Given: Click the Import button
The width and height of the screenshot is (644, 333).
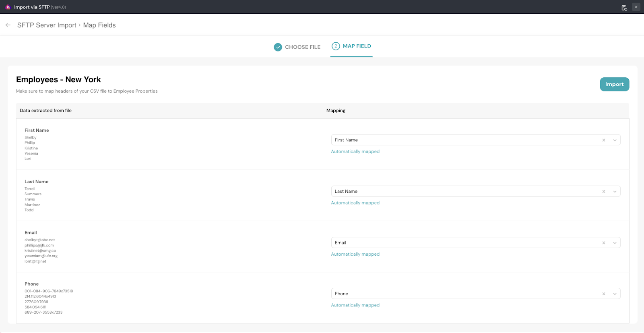Looking at the screenshot, I should coord(614,84).
